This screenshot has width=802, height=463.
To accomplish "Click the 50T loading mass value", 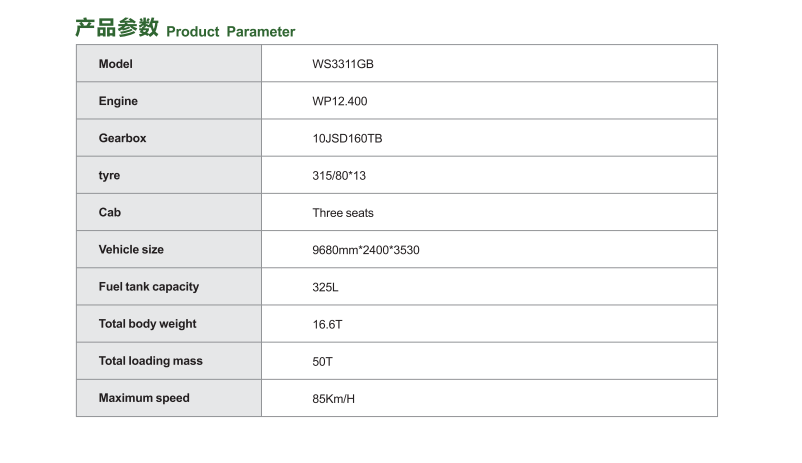I will coord(322,362).
